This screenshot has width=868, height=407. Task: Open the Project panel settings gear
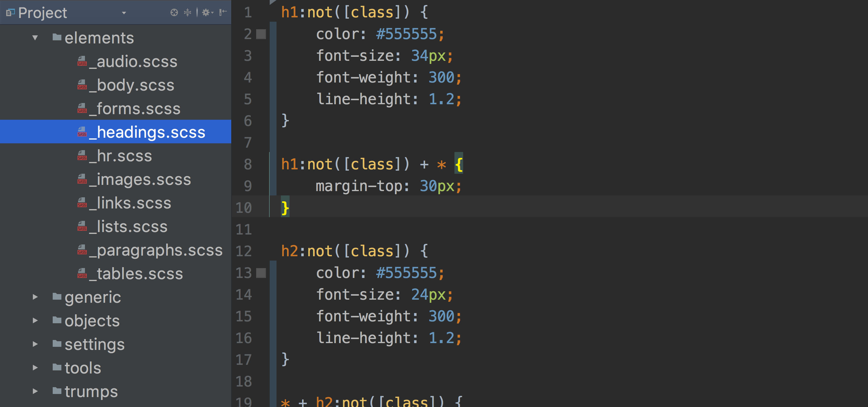(207, 12)
